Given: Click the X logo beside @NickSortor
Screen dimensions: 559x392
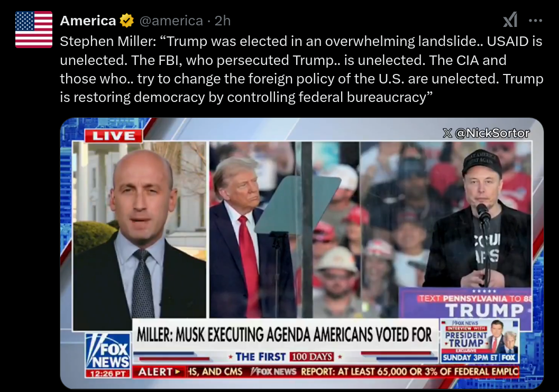Looking at the screenshot, I should click(447, 133).
